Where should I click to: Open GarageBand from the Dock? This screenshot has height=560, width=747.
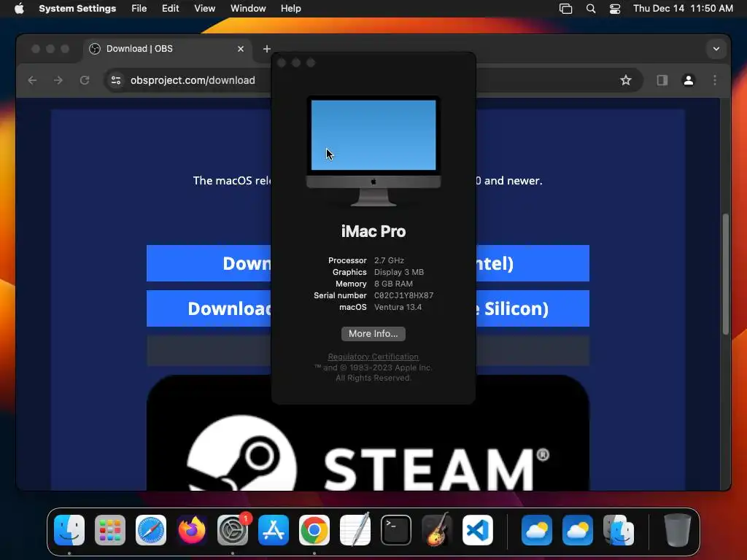click(437, 530)
